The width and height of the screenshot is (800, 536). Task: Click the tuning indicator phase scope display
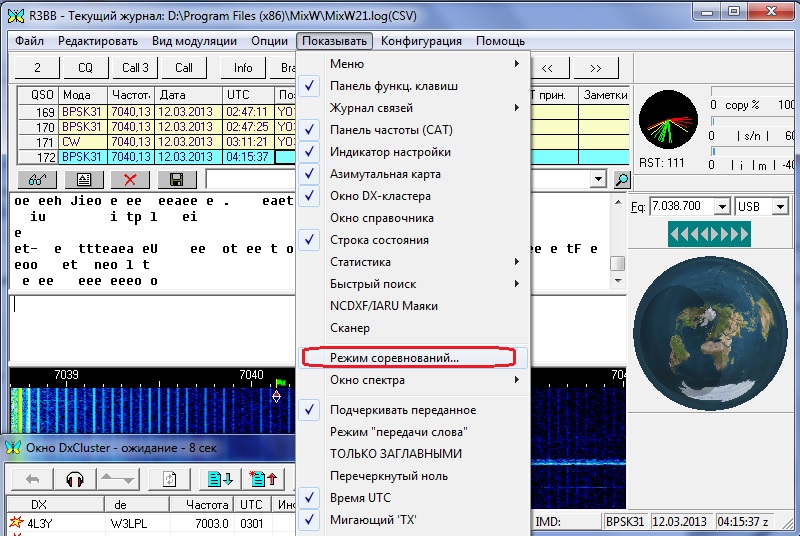point(668,122)
